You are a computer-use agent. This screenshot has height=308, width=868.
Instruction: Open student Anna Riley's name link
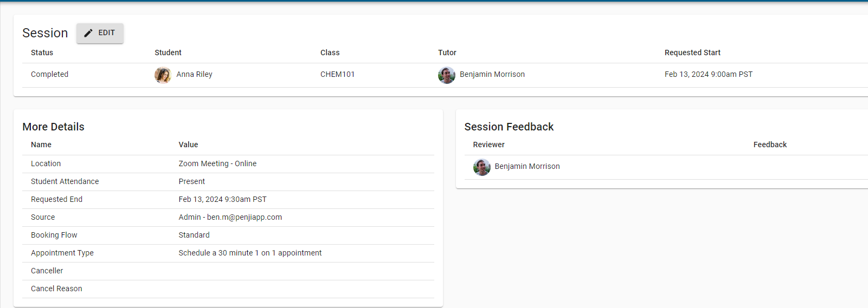click(x=194, y=75)
